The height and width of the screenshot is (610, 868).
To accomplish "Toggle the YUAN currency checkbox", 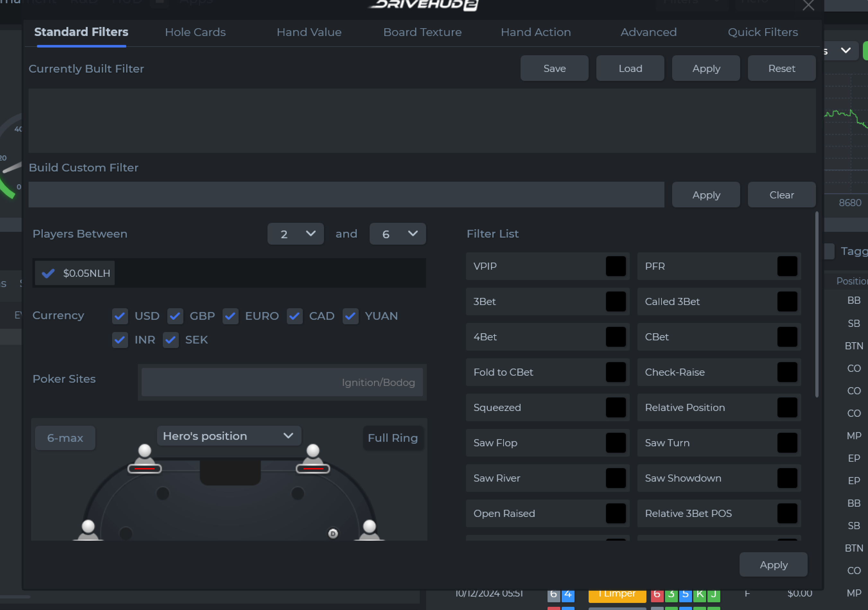I will (x=350, y=316).
